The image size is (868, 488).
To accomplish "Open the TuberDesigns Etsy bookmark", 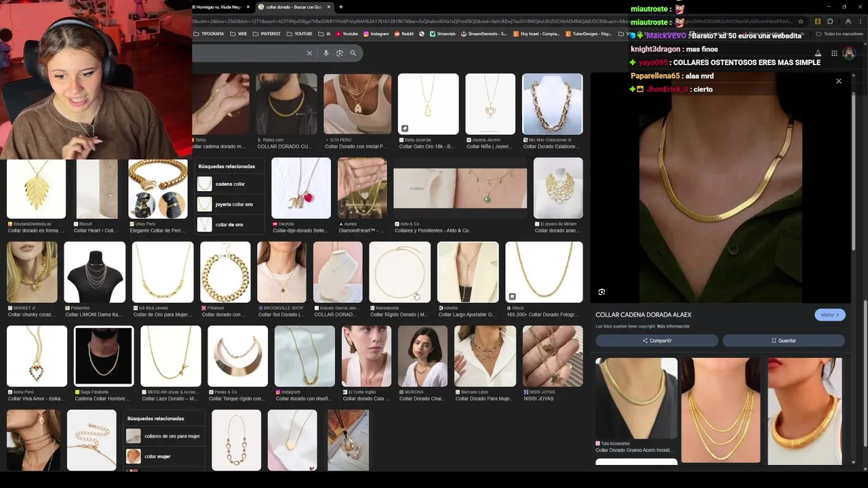I will point(589,34).
